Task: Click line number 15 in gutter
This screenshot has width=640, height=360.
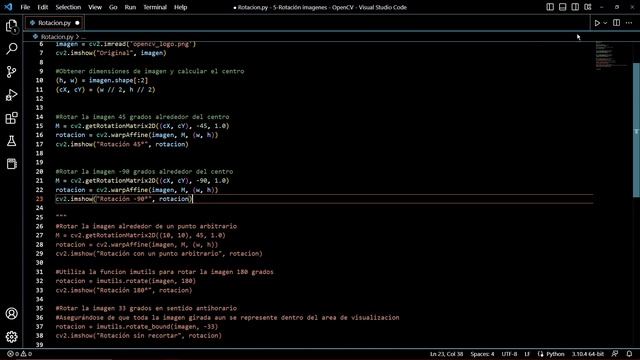Action: point(39,126)
